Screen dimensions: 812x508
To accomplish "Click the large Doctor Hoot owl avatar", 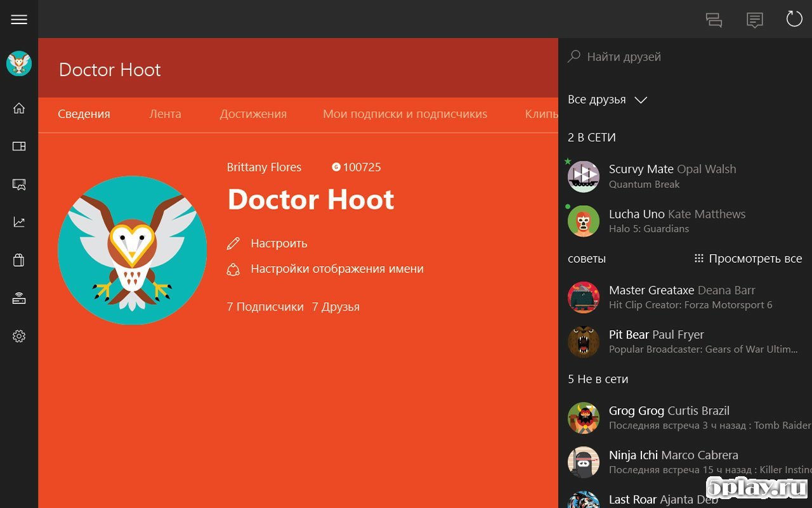I will 132,250.
